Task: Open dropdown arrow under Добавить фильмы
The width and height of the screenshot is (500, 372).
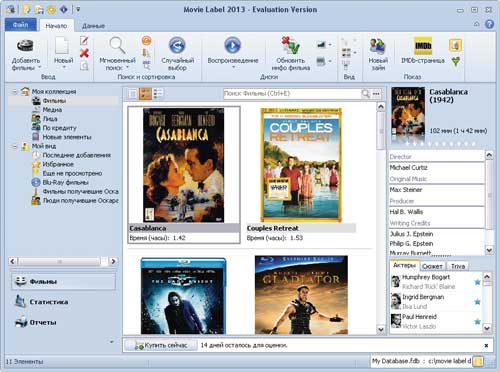Action: 40,68
